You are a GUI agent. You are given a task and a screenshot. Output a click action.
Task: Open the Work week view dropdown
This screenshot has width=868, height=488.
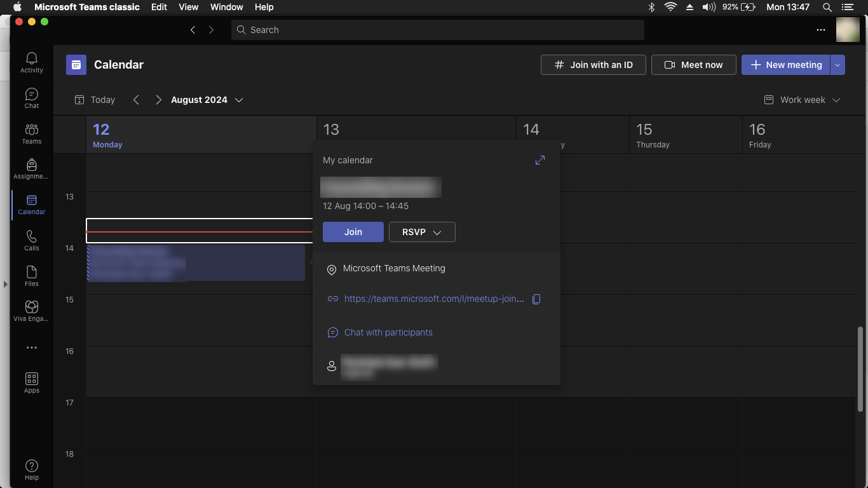(x=802, y=100)
